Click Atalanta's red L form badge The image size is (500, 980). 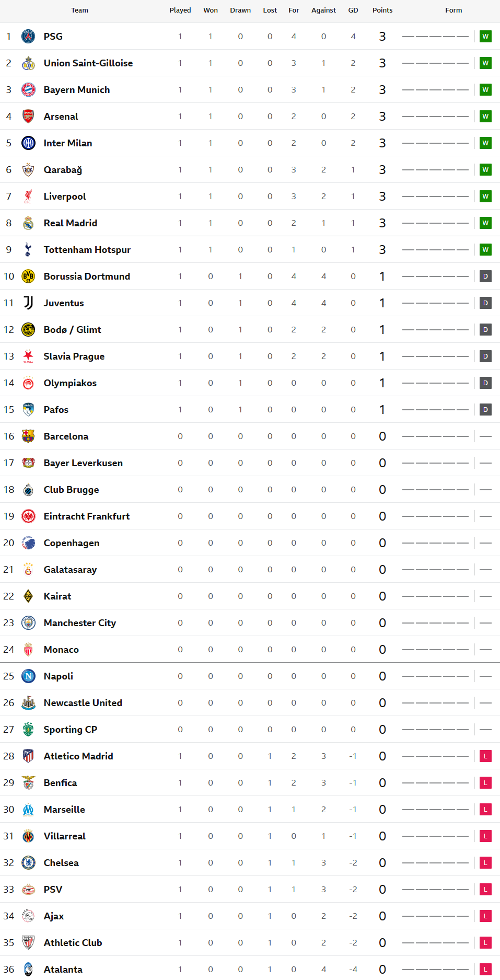pos(485,970)
